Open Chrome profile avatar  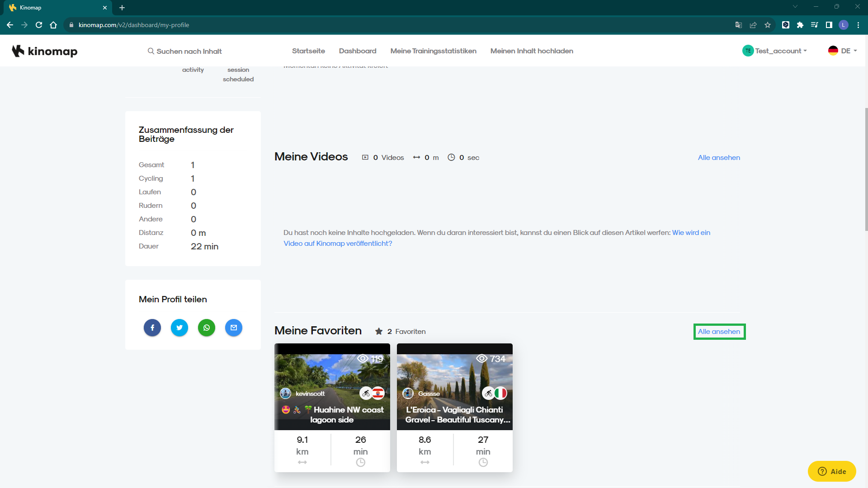coord(844,25)
